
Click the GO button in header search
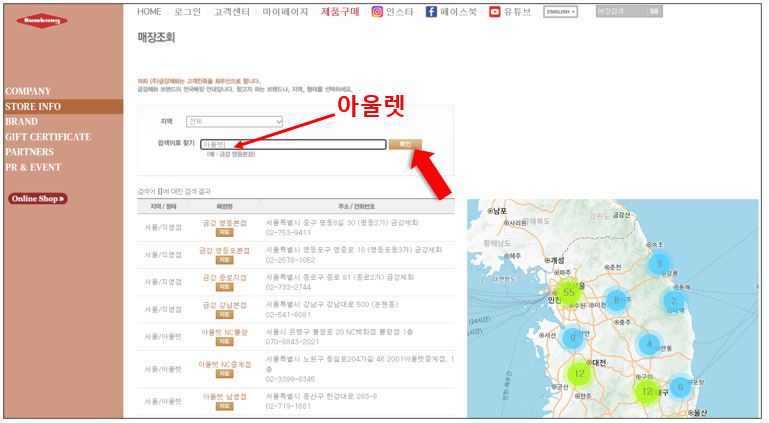click(x=654, y=11)
